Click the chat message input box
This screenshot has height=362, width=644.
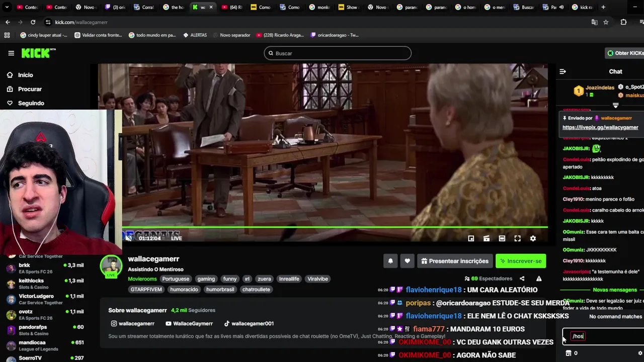(x=604, y=336)
